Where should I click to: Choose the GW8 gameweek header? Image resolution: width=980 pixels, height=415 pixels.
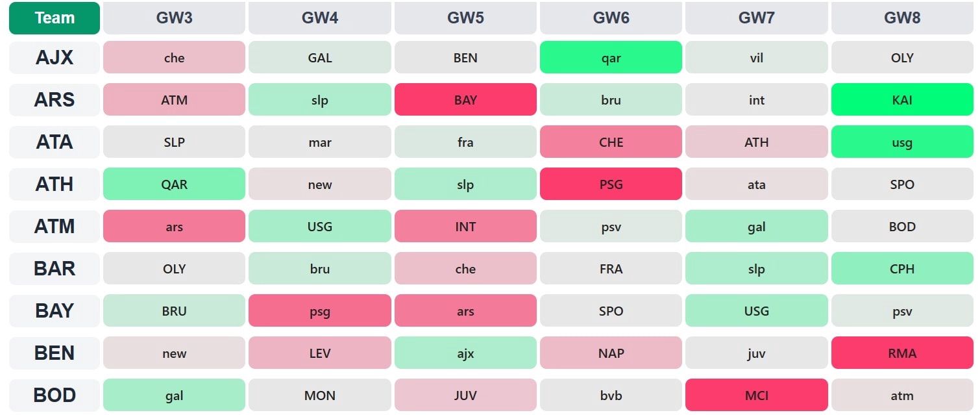pos(902,18)
